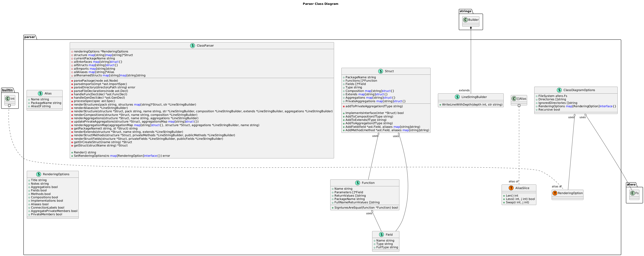644x256 pixels.
Task: Click the AliasSlice type name
Action: (522, 188)
